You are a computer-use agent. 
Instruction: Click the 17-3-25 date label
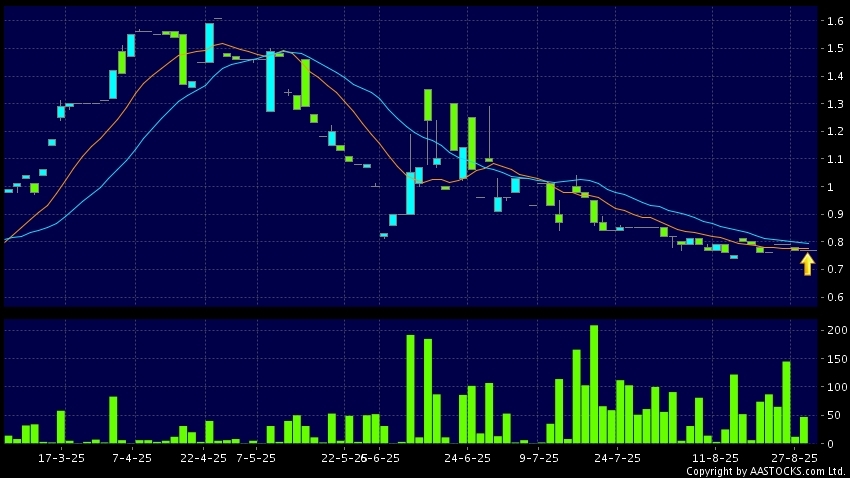(x=61, y=458)
